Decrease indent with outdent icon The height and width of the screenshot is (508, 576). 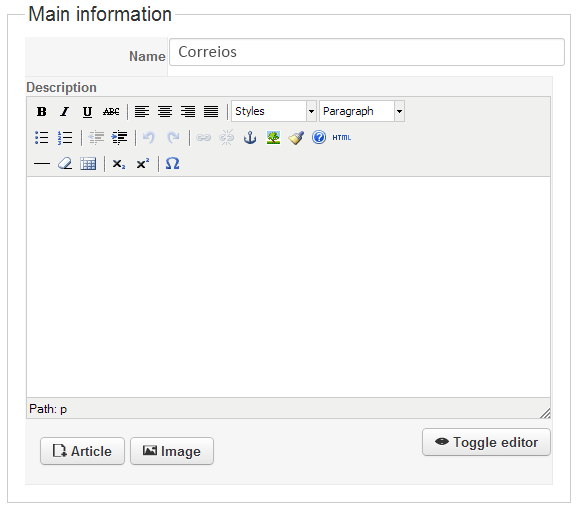96,138
